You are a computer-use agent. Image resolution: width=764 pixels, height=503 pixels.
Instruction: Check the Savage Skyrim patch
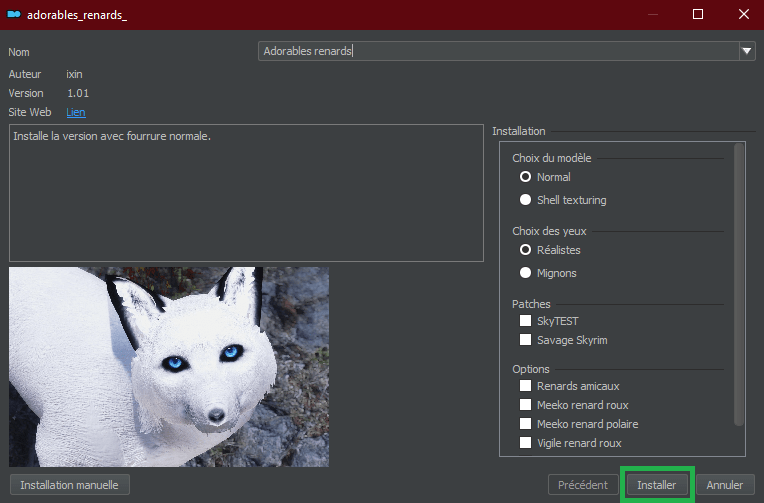click(526, 340)
